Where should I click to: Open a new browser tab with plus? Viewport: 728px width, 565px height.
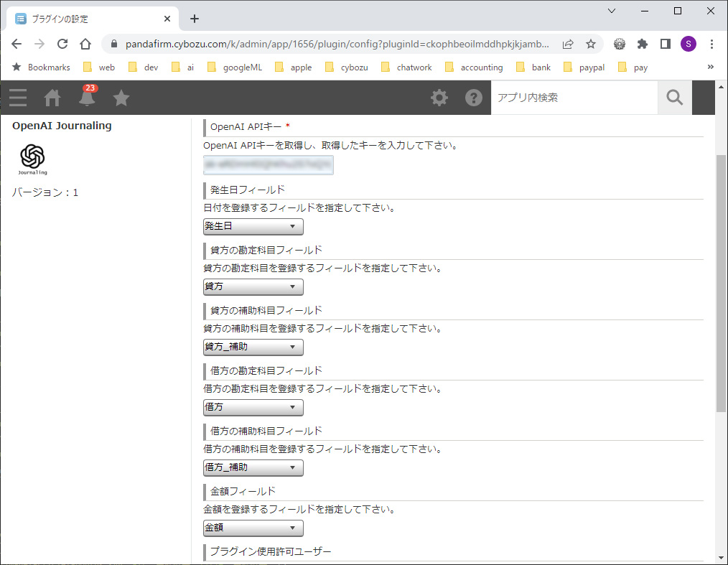195,19
